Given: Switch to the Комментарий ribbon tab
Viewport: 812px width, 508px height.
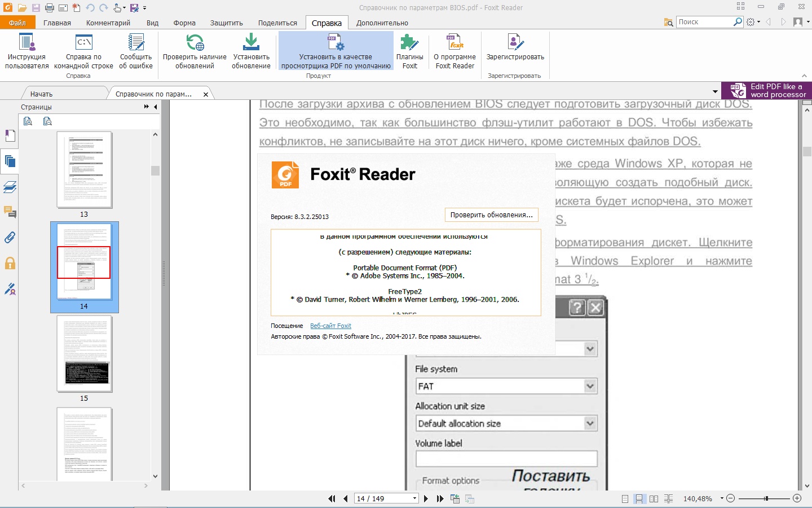Looking at the screenshot, I should (x=108, y=23).
